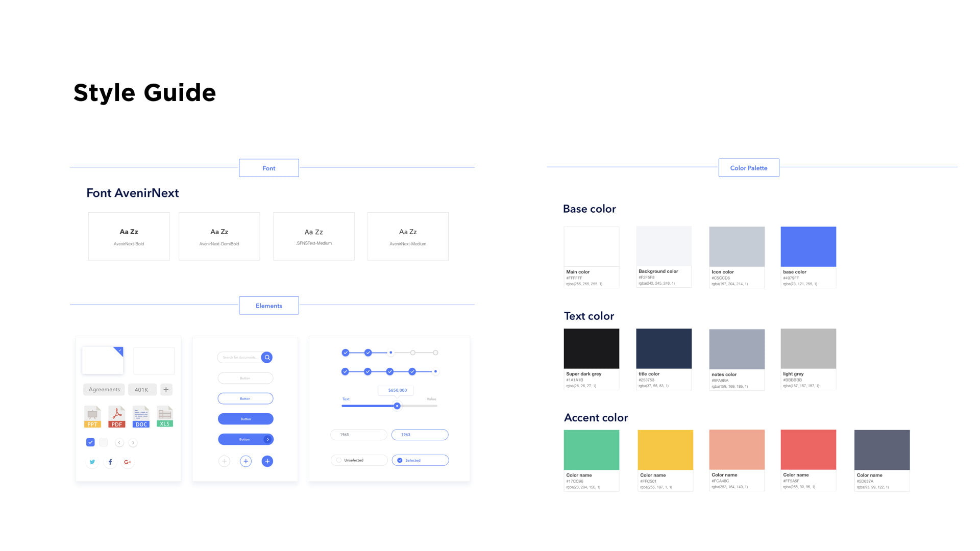Click the right chevron pagination arrow
Screen dimensions: 980x551
tap(133, 443)
